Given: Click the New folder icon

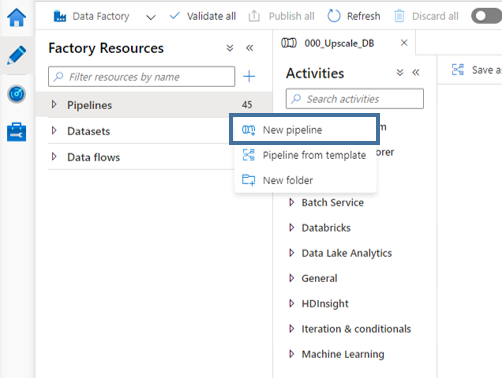Looking at the screenshot, I should (248, 180).
